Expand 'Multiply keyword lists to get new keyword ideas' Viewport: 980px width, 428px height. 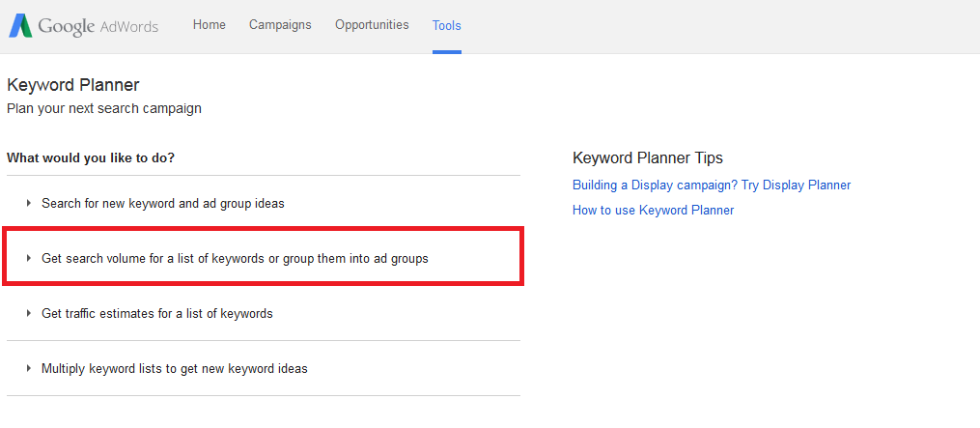(x=174, y=369)
